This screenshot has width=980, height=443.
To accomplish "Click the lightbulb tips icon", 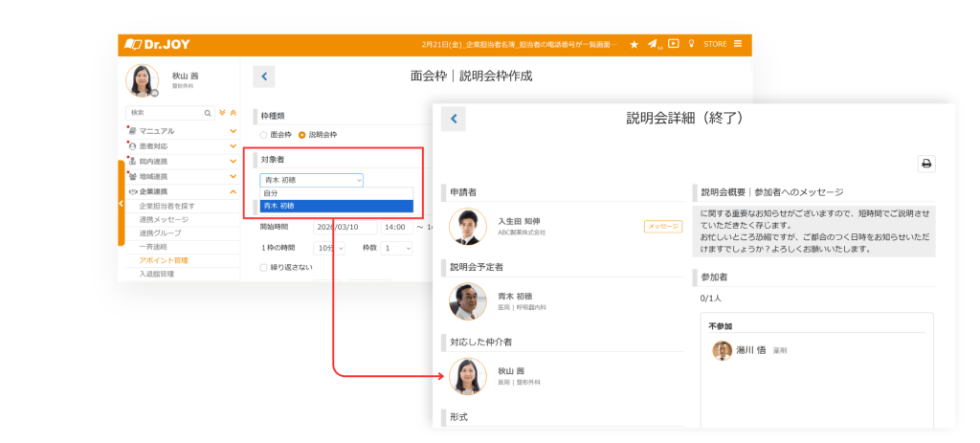I will [x=692, y=44].
